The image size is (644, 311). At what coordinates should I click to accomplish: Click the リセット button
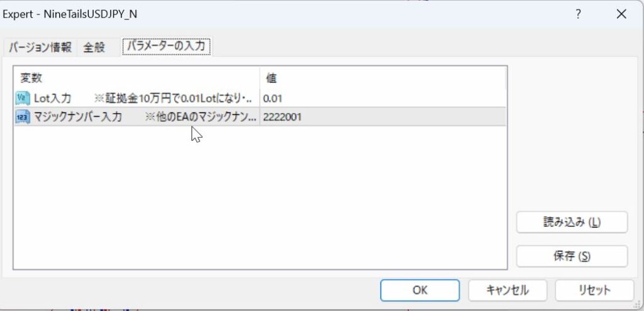[594, 290]
